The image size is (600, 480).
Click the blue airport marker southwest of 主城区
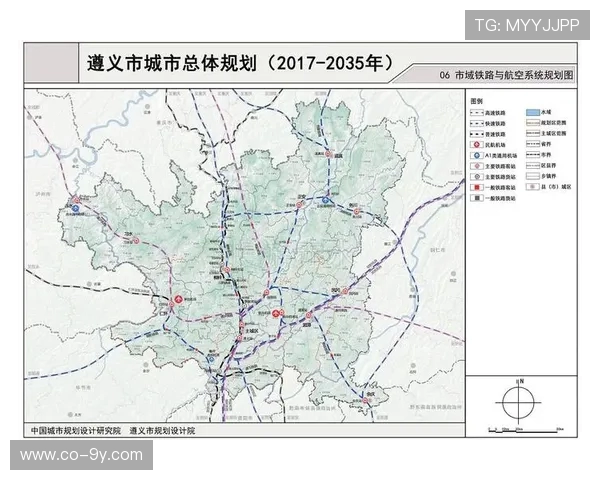coord(211,359)
